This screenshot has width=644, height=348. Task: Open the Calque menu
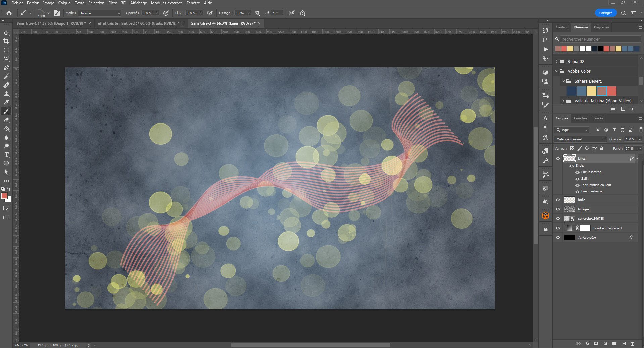click(64, 3)
